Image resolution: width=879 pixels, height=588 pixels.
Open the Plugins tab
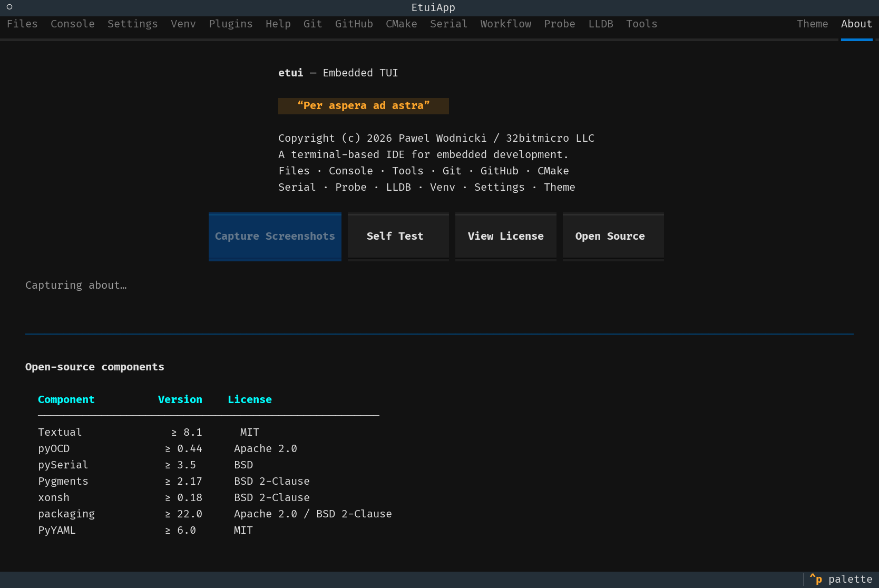pos(231,24)
